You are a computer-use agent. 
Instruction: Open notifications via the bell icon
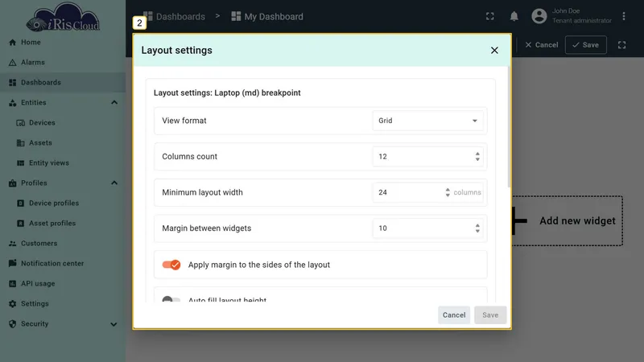coord(514,16)
